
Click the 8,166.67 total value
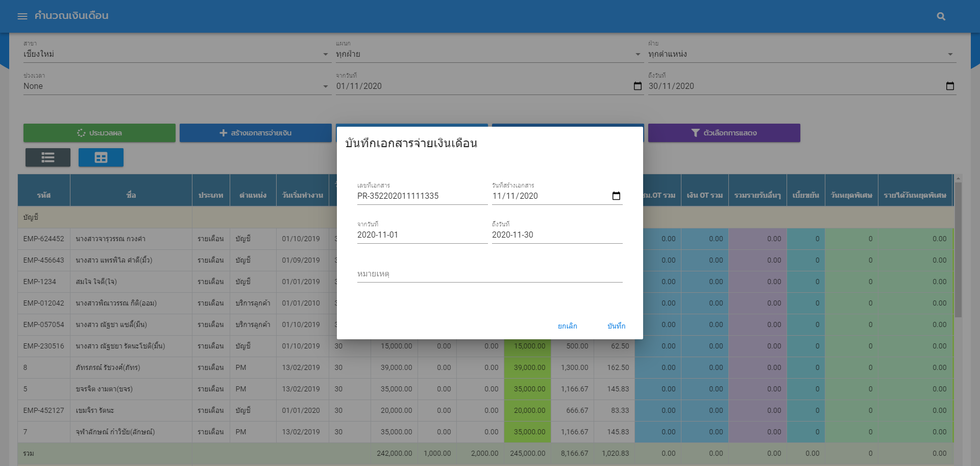[575, 453]
